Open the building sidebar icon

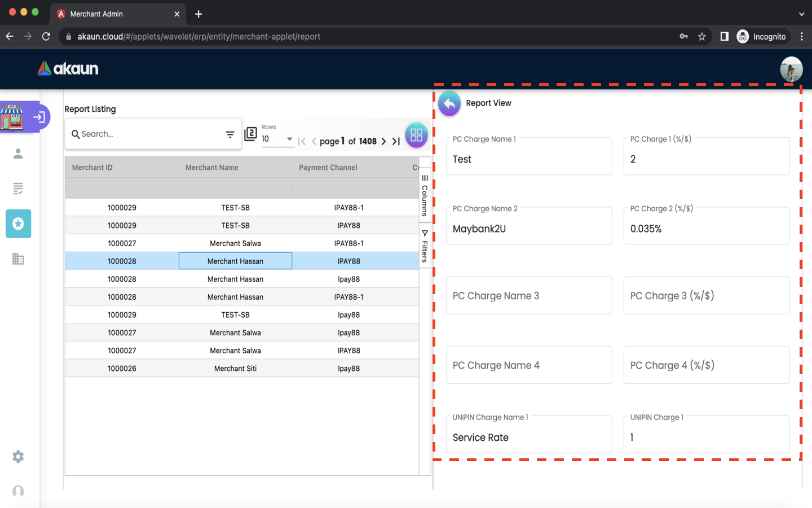(x=18, y=259)
